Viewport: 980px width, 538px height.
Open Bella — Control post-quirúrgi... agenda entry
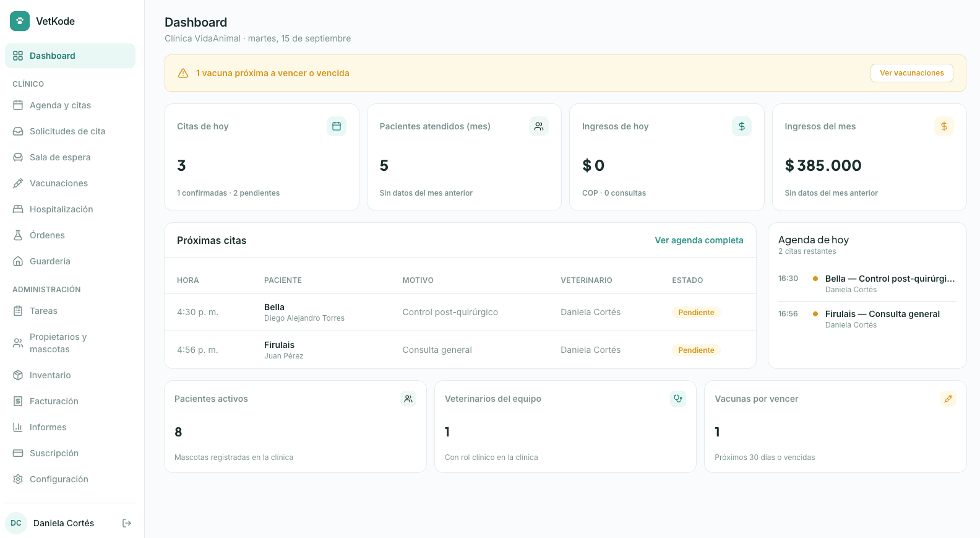867,284
